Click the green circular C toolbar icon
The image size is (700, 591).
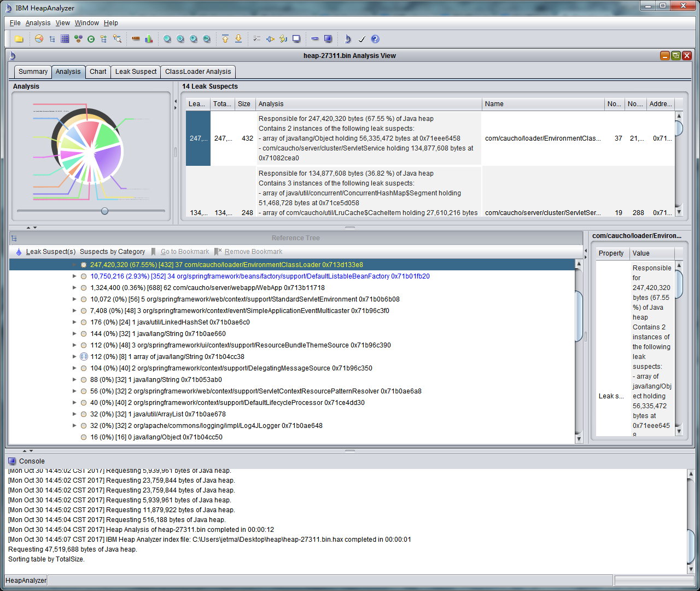(91, 39)
